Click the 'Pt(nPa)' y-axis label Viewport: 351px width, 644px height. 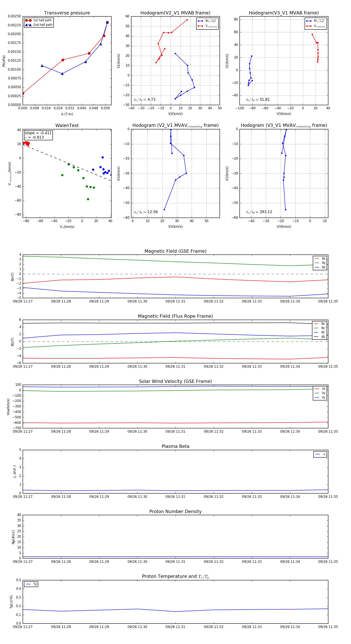coord(4,61)
